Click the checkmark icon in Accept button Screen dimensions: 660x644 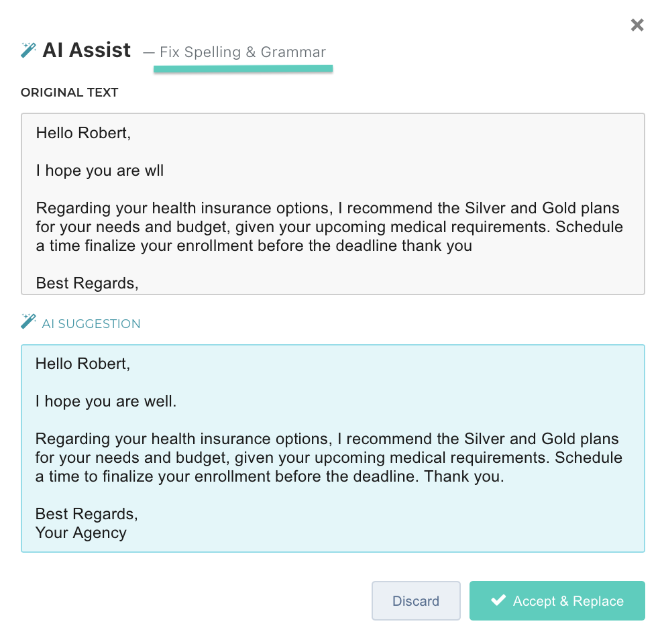click(498, 600)
